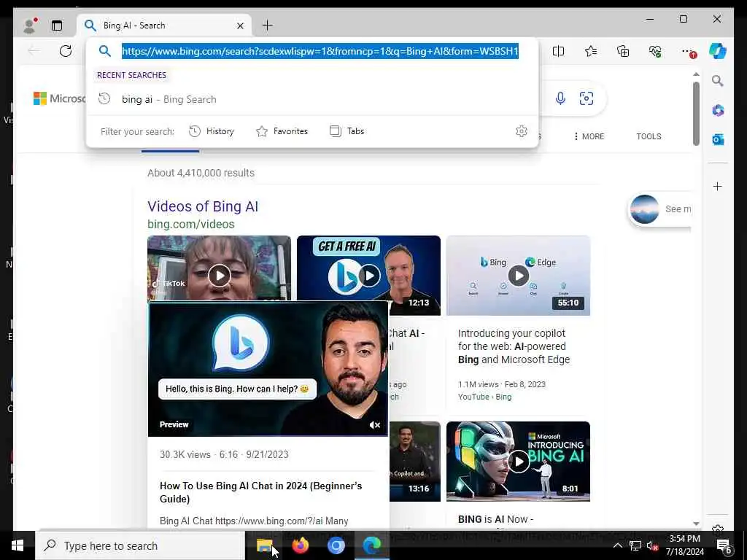This screenshot has height=560, width=747.
Task: Open the split screen icon
Action: coord(558,51)
